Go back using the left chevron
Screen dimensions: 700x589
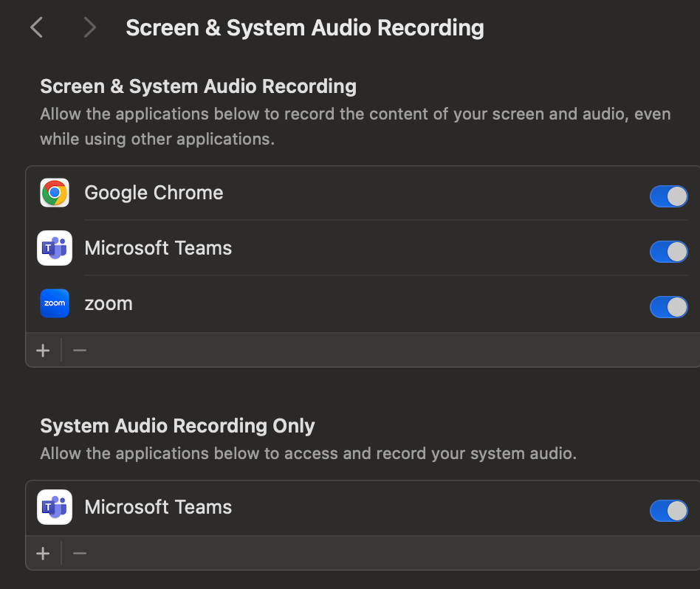pos(37,27)
